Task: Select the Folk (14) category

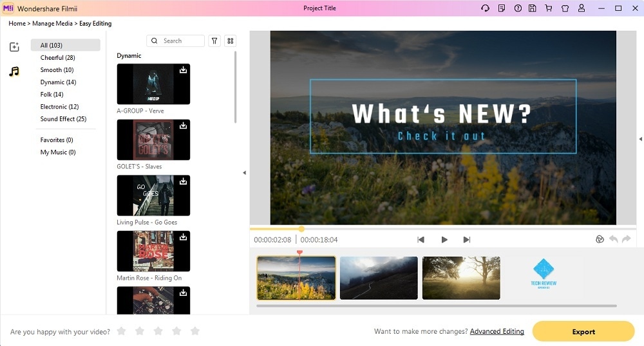Action: pos(52,95)
